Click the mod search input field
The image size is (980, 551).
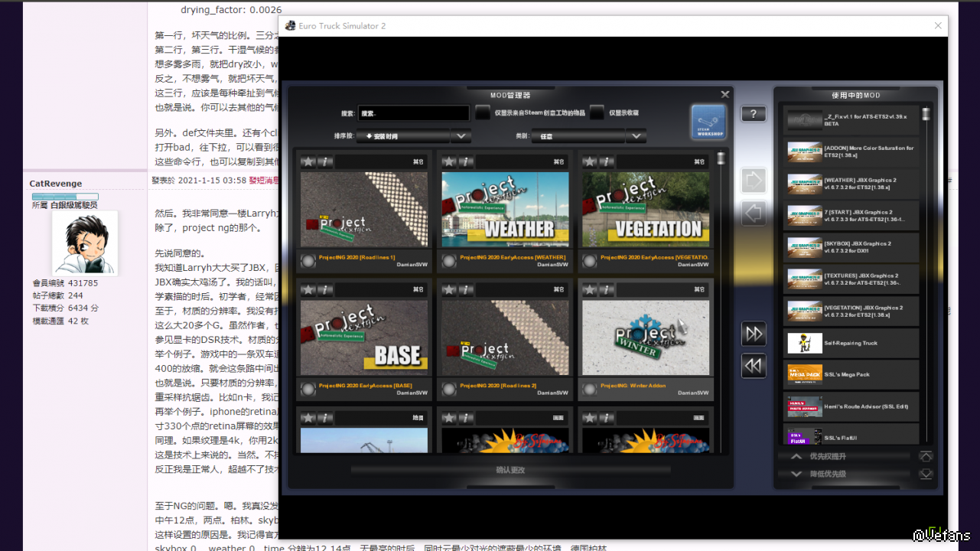413,113
